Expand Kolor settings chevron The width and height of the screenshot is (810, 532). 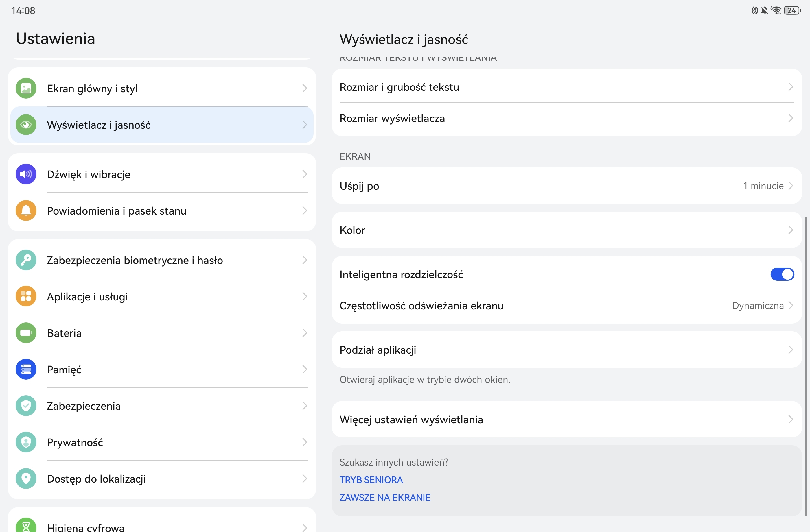(x=791, y=230)
